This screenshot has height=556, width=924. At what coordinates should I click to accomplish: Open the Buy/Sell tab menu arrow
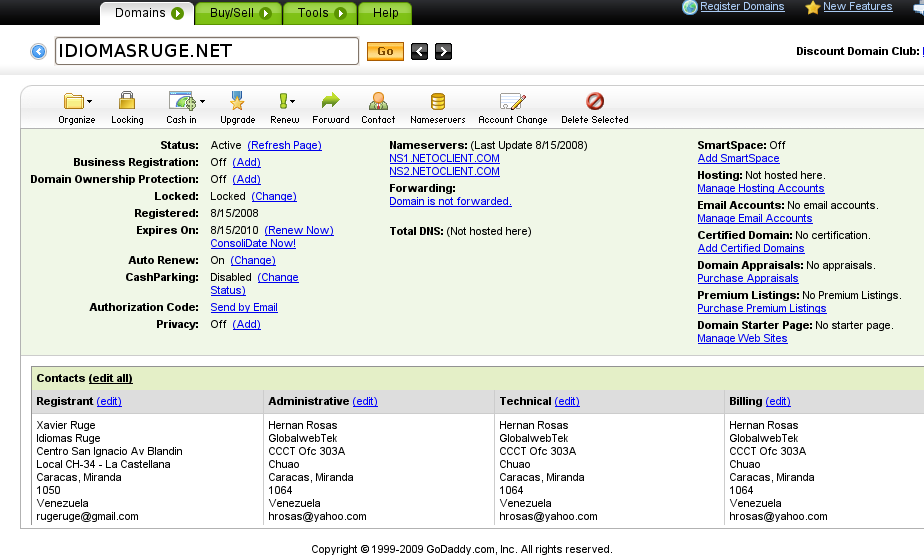point(266,13)
